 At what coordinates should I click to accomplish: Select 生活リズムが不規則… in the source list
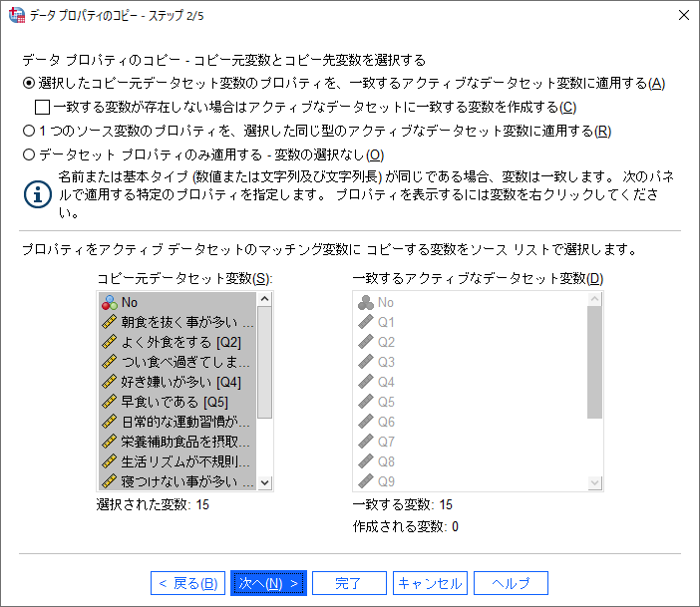click(177, 461)
